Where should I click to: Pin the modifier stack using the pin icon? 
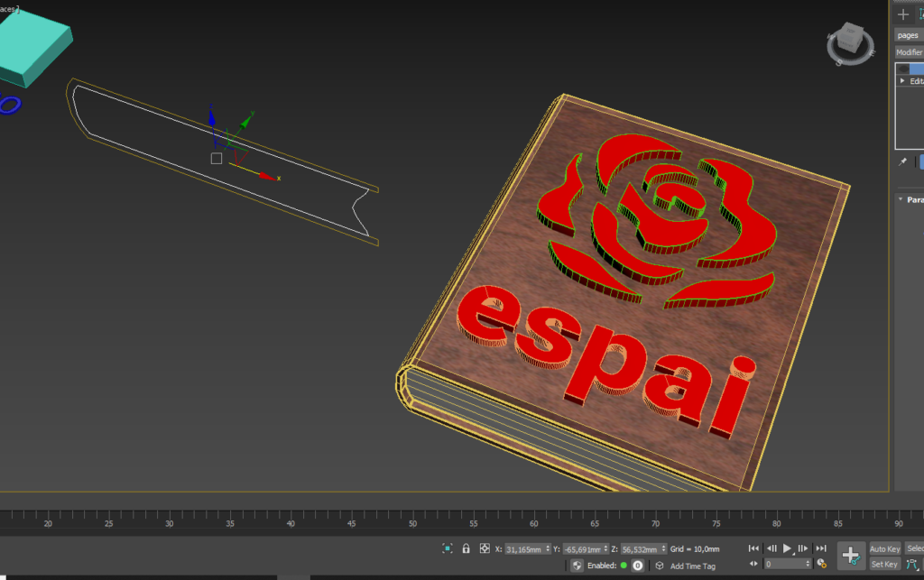click(x=902, y=162)
